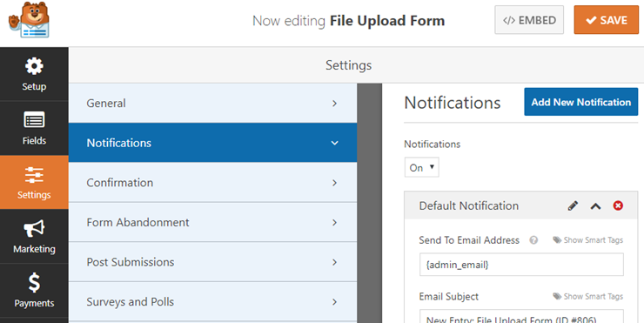Click the WPForms bear mascot logo
The height and width of the screenshot is (323, 644).
click(30, 20)
